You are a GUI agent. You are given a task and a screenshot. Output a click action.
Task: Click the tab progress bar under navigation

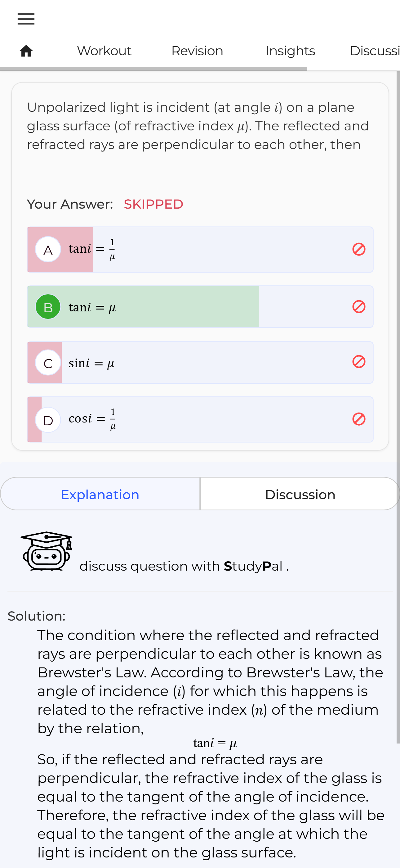coord(153,69)
